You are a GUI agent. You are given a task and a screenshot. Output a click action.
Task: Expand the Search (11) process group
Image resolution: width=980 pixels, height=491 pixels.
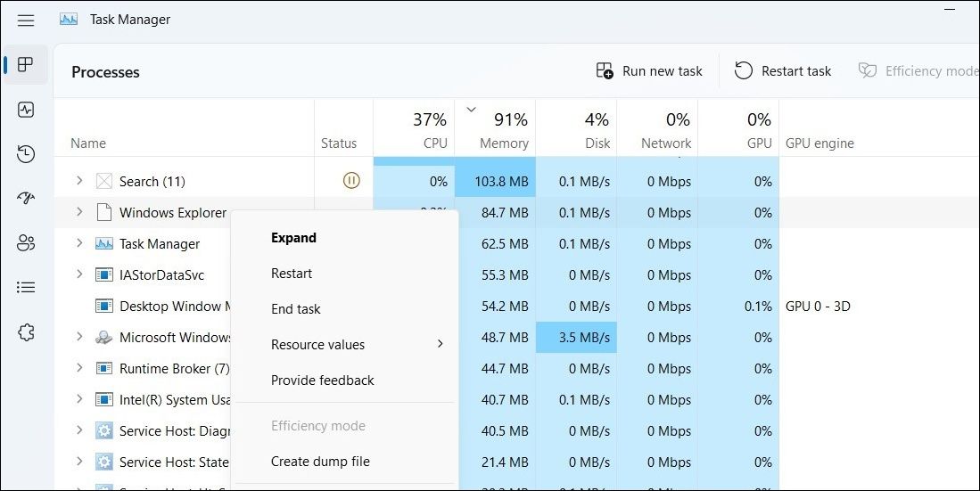(78, 181)
